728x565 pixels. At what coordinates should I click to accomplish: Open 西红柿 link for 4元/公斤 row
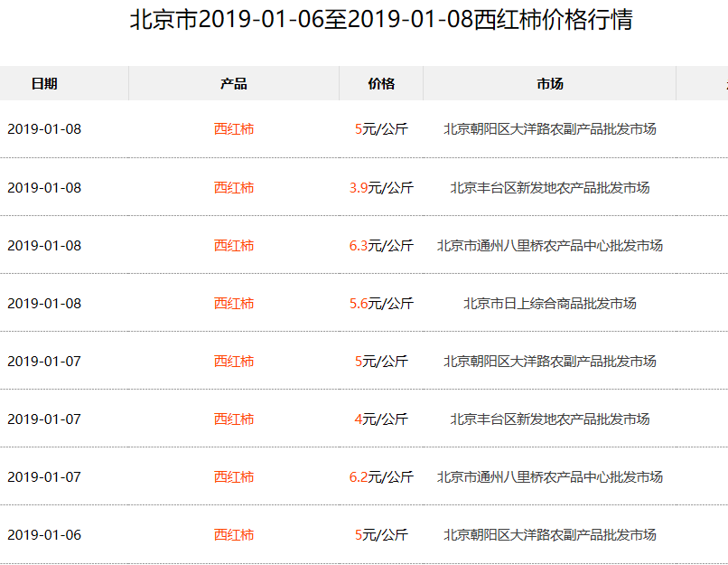tap(234, 419)
